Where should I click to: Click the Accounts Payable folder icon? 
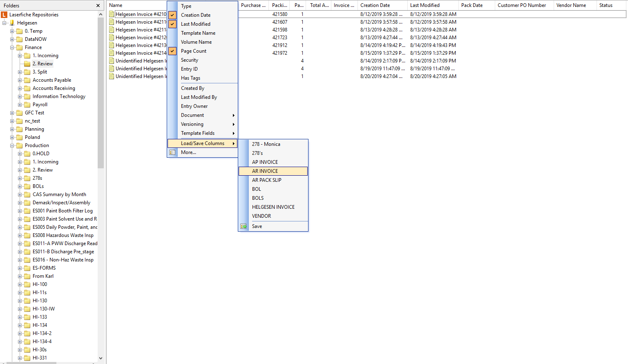[27, 80]
